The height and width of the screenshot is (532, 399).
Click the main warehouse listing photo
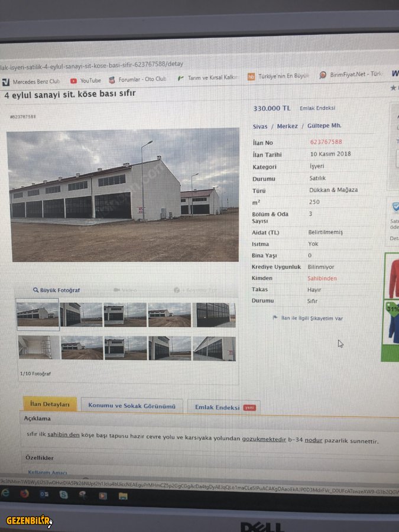pos(123,194)
